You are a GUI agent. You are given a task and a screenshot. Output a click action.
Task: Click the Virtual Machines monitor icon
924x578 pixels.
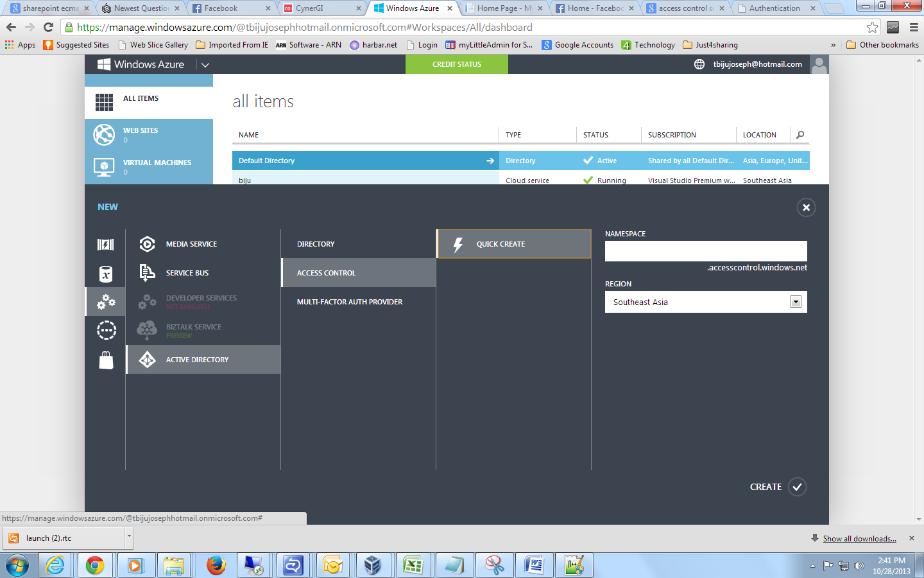[x=104, y=167]
